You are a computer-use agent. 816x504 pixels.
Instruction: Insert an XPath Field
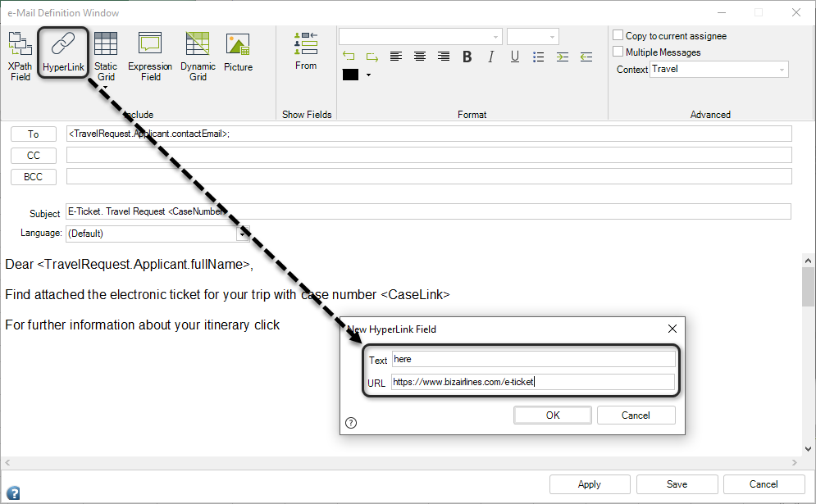point(20,56)
